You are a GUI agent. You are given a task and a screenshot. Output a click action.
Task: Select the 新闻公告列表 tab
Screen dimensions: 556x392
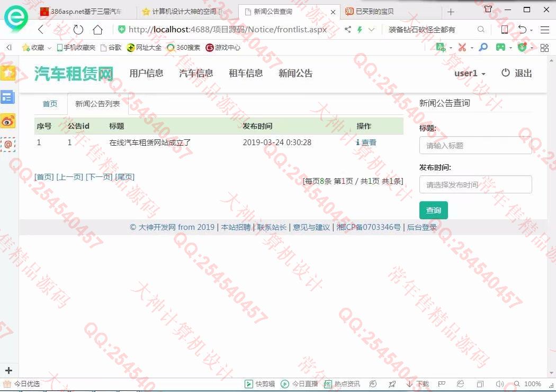97,104
